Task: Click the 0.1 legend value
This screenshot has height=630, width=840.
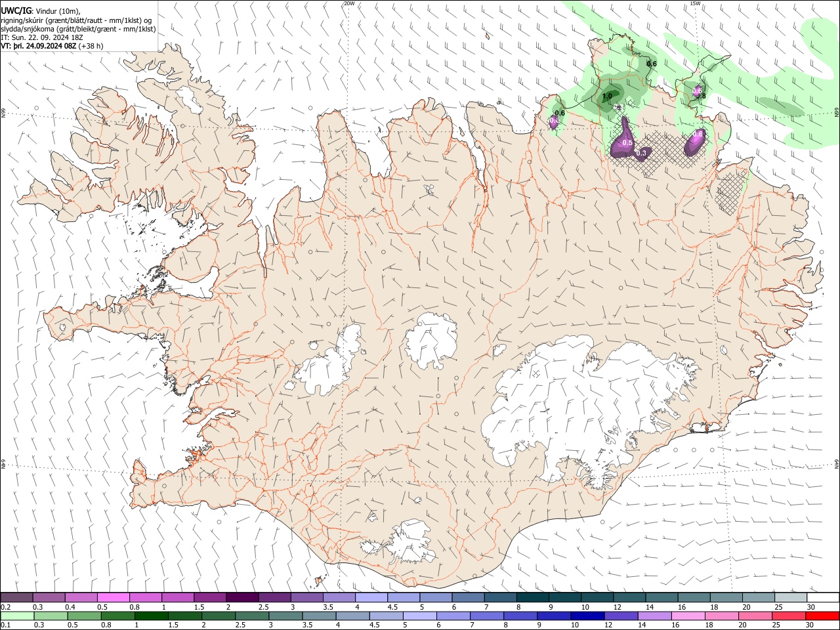Action: pyautogui.click(x=5, y=625)
